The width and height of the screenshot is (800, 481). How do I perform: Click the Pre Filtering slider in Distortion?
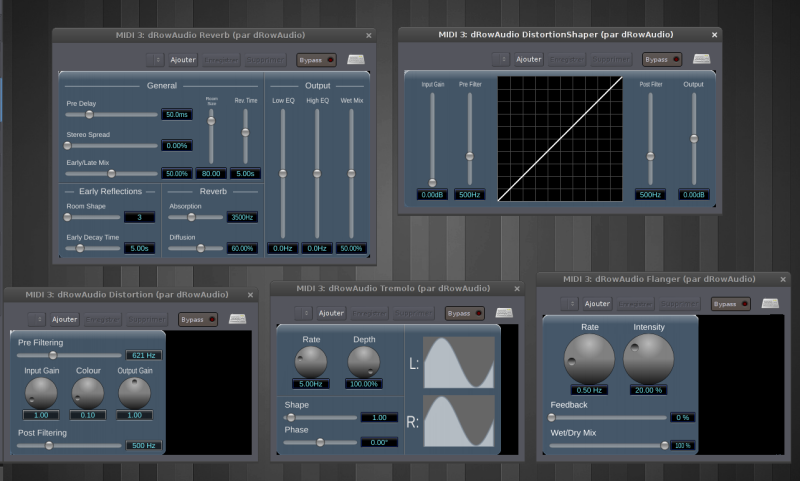(x=69, y=356)
